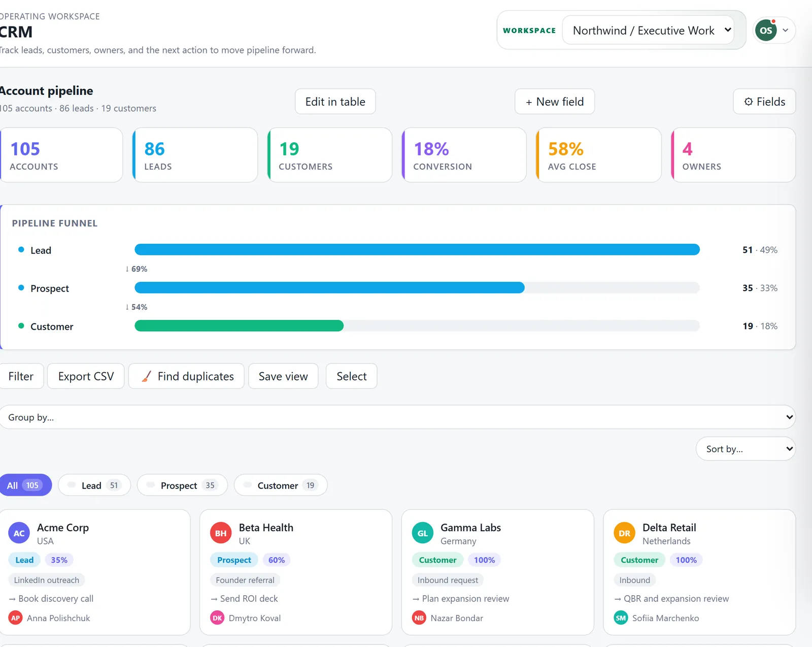Open the Fields gear settings
Screen dimensions: 812x647
coord(764,102)
